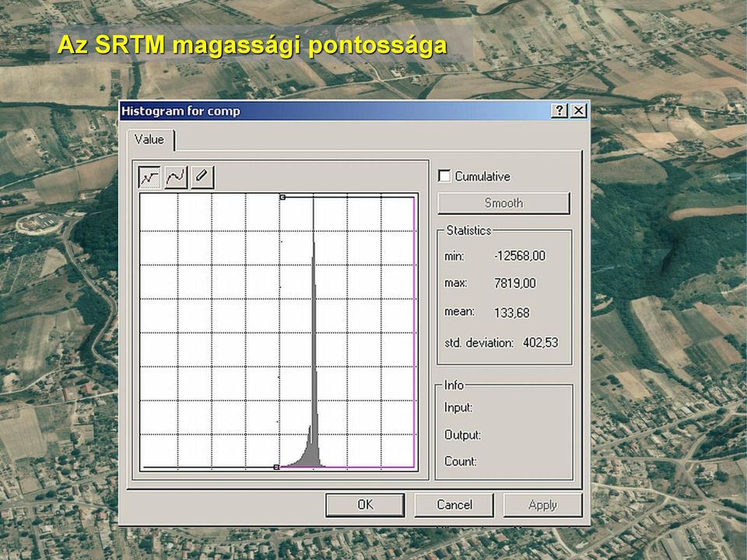Switch to the Value tab
The width and height of the screenshot is (747, 560).
149,139
